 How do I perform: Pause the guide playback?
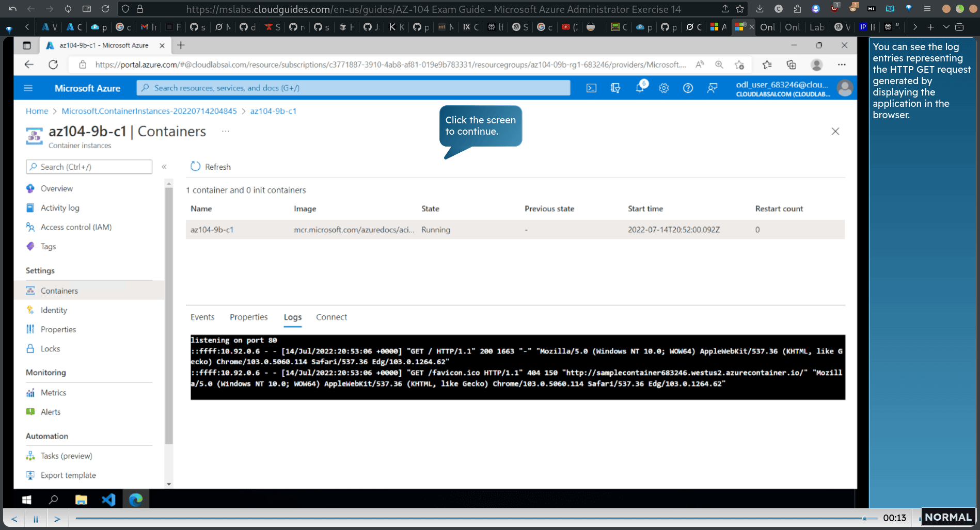click(x=36, y=519)
